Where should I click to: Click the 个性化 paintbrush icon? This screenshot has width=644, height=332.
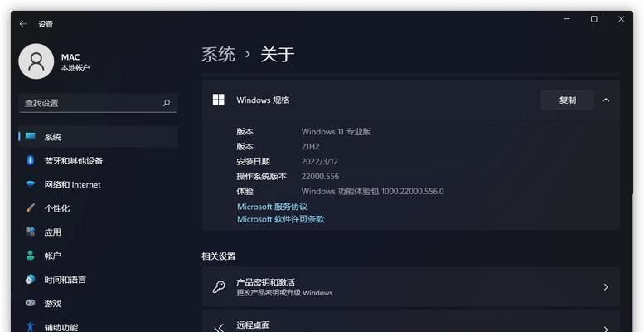point(31,208)
